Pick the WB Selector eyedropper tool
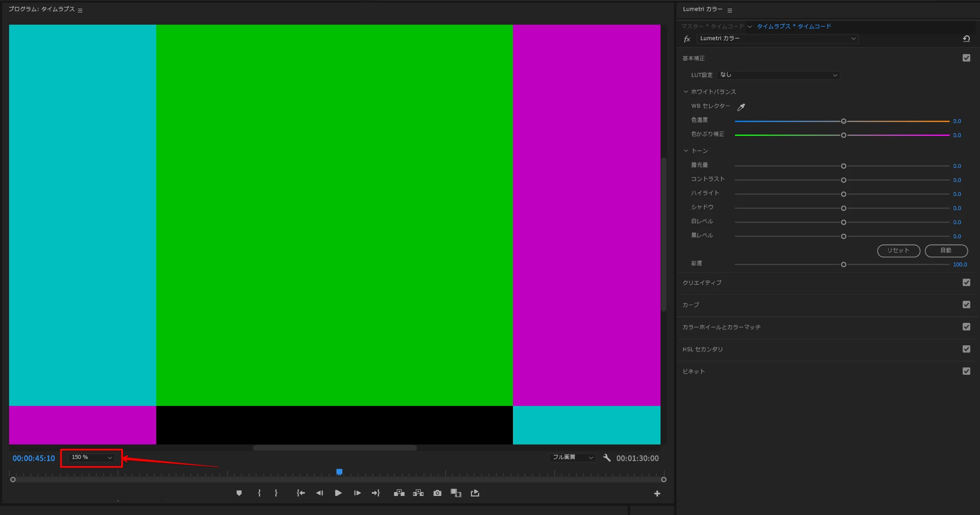The image size is (980, 515). (x=741, y=107)
